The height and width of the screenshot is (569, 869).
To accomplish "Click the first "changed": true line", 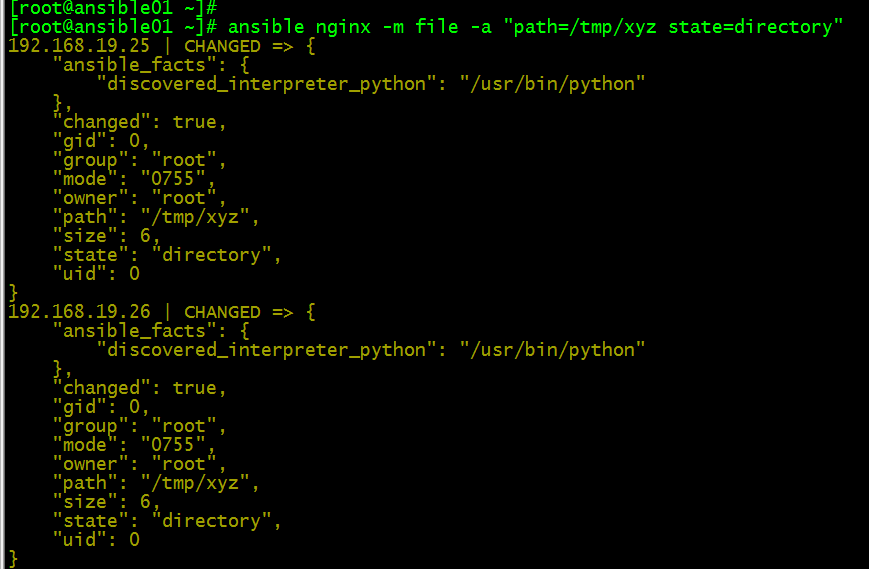I will pos(139,121).
